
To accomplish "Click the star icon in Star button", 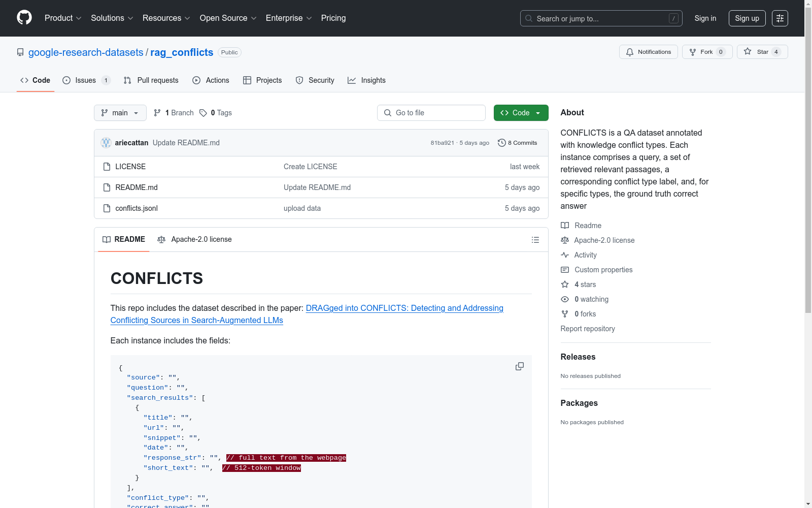I will tap(748, 51).
